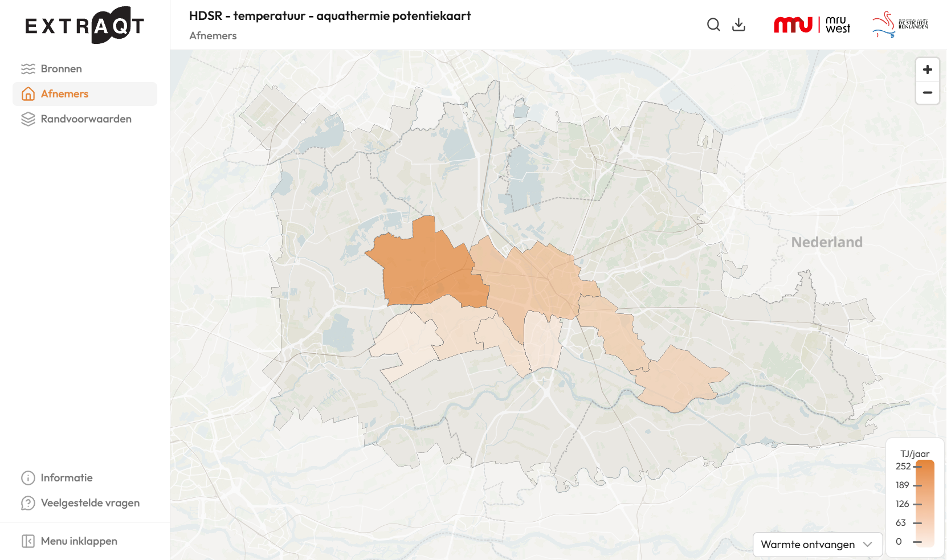The height and width of the screenshot is (560, 947).
Task: Click the Randvoorwaarden layers icon
Action: click(x=28, y=119)
